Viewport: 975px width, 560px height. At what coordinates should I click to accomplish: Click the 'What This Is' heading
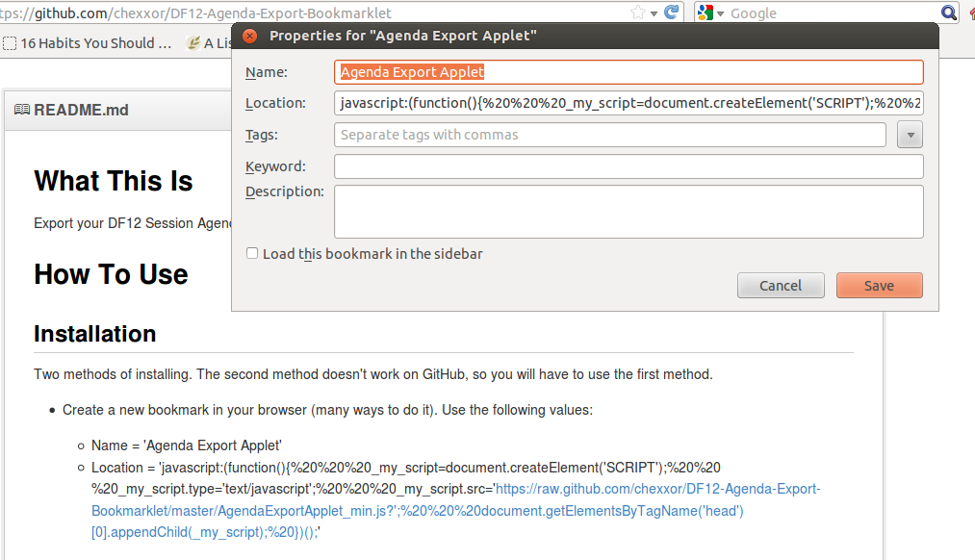click(x=114, y=181)
